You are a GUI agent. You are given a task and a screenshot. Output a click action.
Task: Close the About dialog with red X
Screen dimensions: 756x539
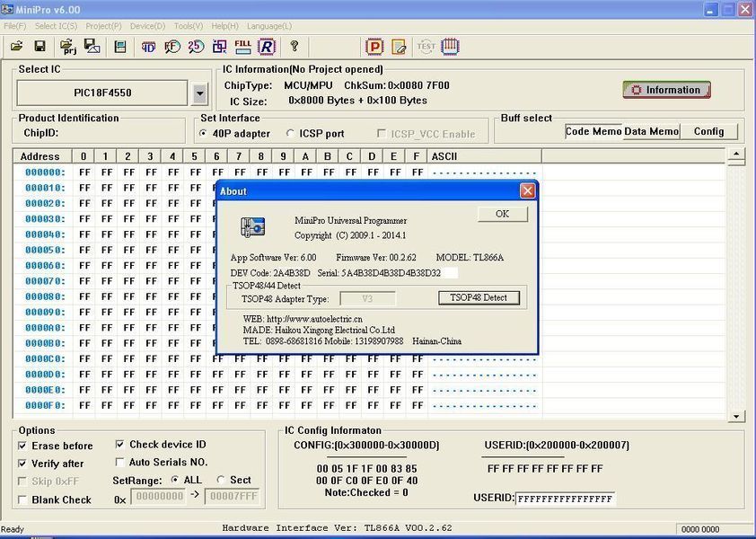click(x=527, y=190)
